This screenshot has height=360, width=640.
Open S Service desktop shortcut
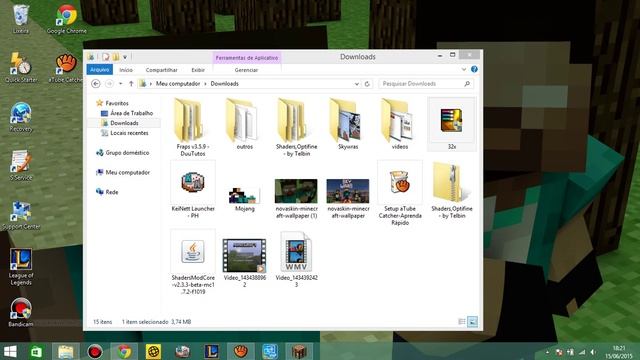[20, 166]
